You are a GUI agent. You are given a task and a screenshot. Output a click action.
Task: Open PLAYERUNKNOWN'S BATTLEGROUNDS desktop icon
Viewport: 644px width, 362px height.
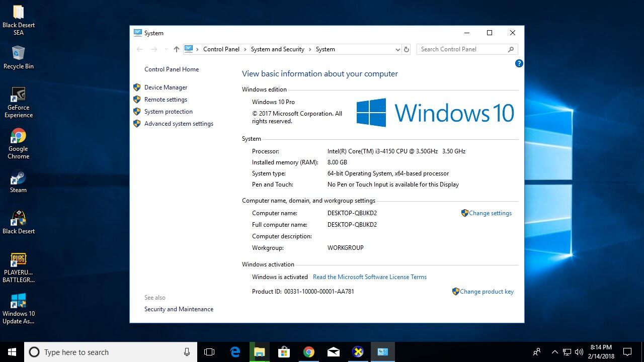(x=19, y=267)
